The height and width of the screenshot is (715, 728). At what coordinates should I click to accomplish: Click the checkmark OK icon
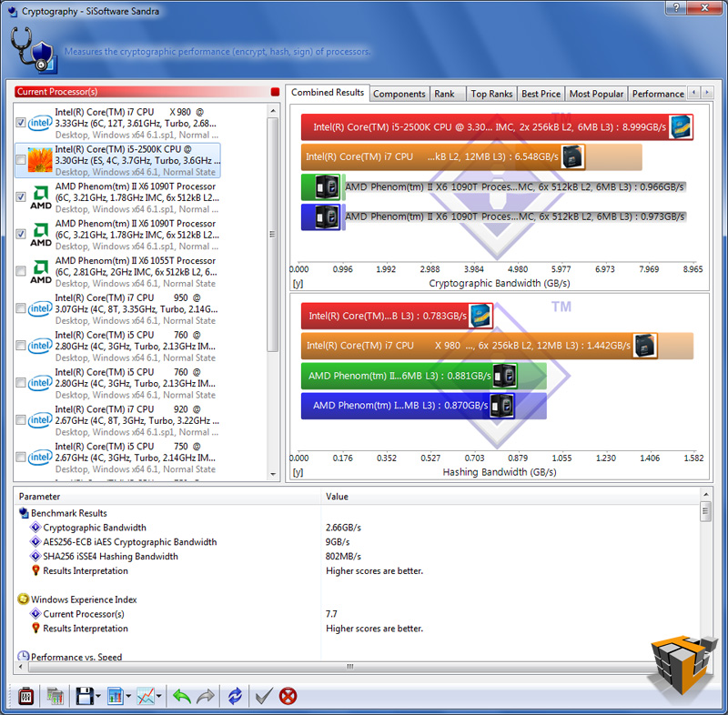[x=264, y=696]
